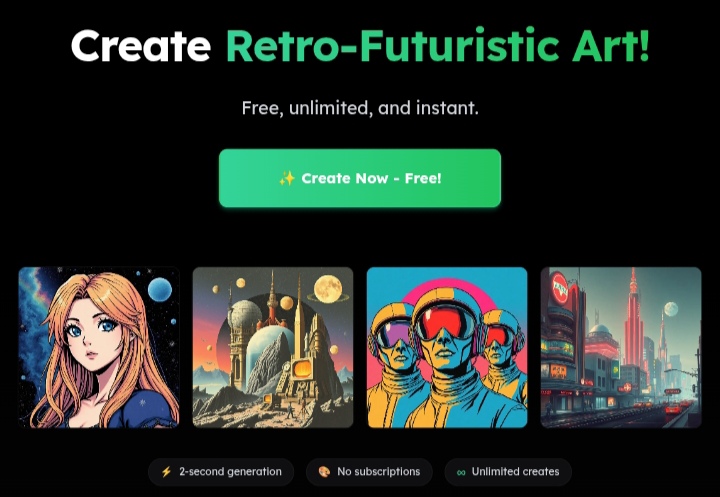720x497 pixels.
Task: Select the 2-second generation badge
Action: (x=221, y=472)
